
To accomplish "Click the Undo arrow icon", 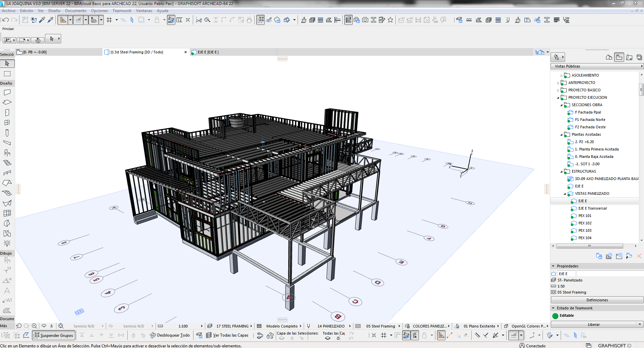I will tap(6, 20).
